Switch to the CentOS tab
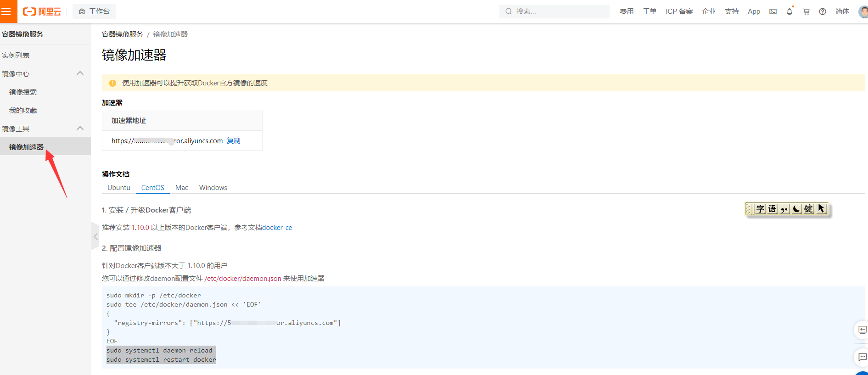 tap(153, 187)
